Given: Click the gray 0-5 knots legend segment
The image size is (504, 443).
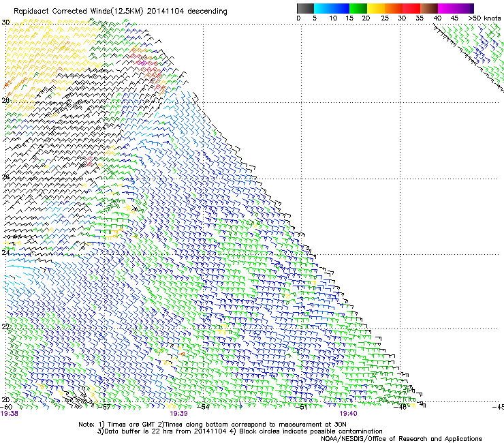Looking at the screenshot, I should click(x=305, y=8).
